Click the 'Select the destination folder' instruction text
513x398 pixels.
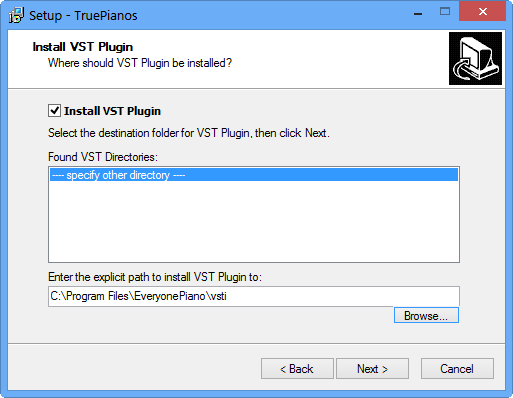[x=189, y=133]
